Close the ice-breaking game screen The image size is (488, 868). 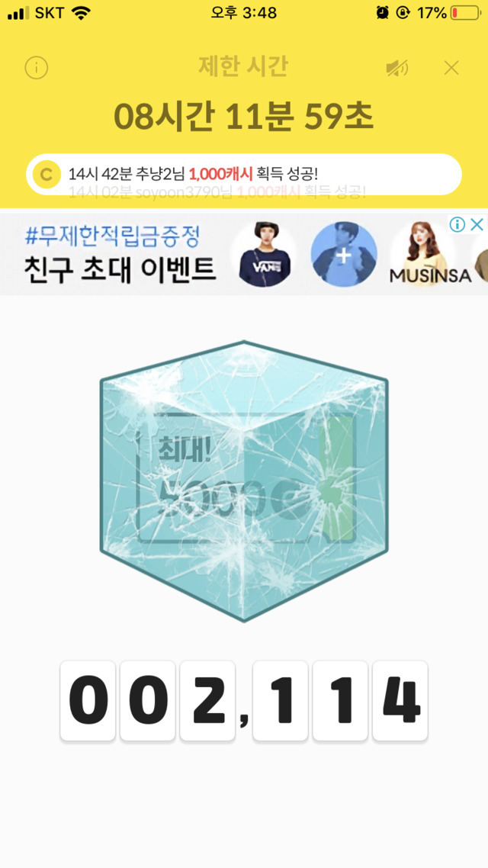click(451, 68)
